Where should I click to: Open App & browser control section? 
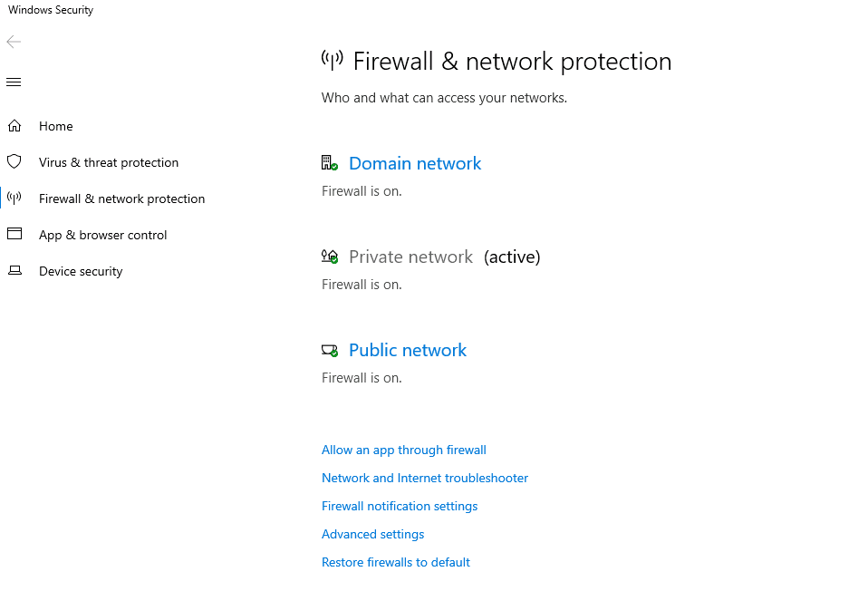[103, 235]
